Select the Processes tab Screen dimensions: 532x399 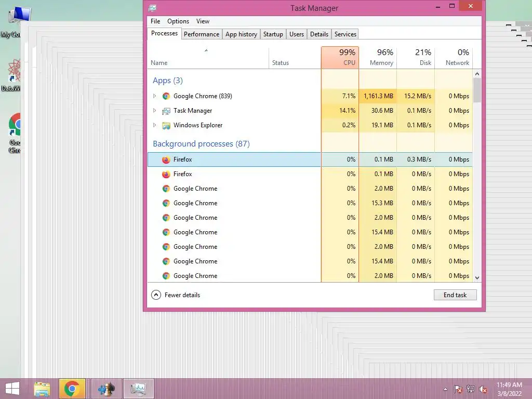164,33
